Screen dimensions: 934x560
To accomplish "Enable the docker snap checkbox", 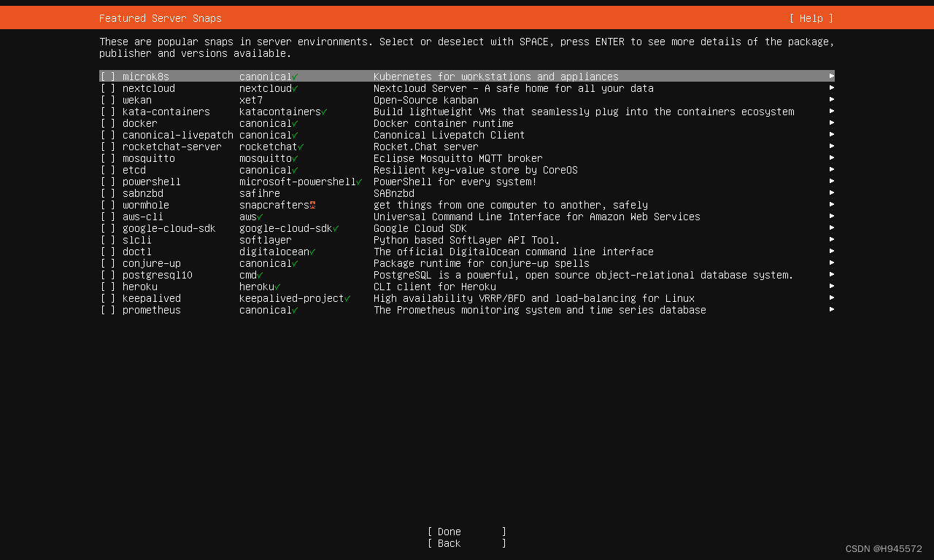I will point(108,123).
